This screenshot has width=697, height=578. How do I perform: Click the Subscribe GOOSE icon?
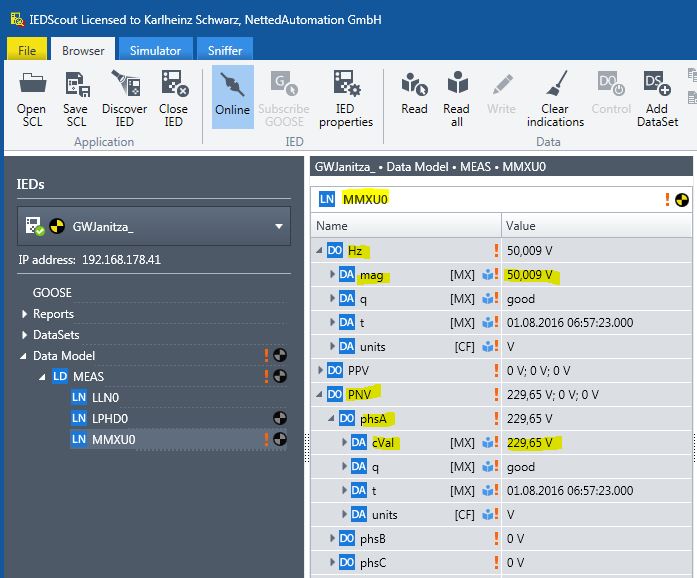[x=284, y=83]
